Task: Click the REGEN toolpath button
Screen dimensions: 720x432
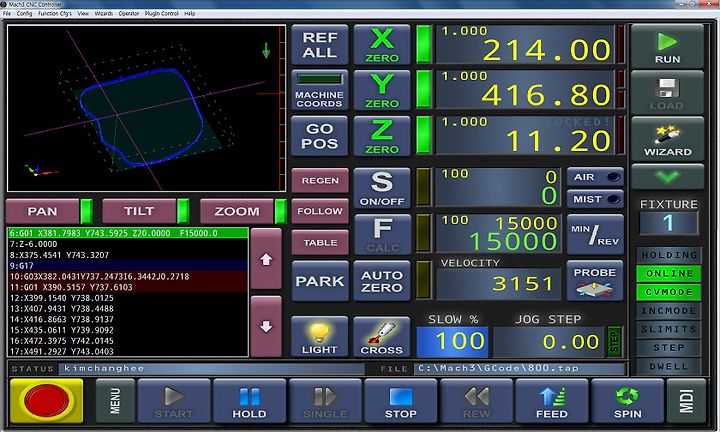Action: point(320,180)
